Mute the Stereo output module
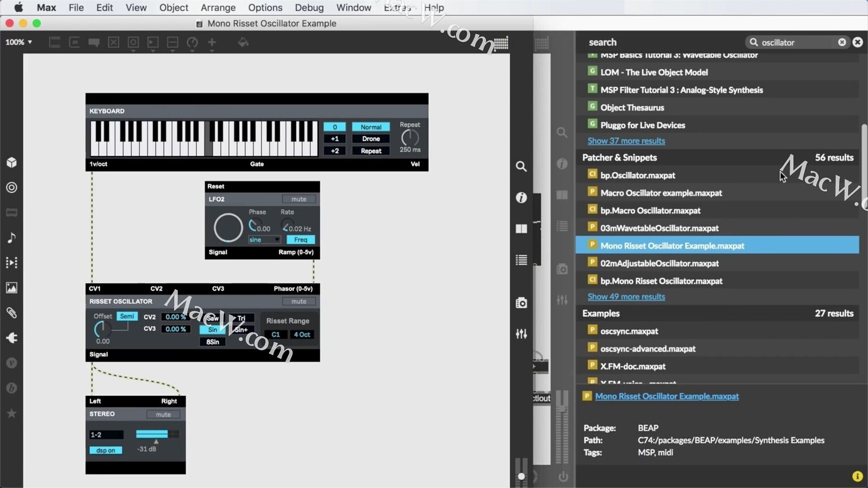This screenshot has height=488, width=868. pyautogui.click(x=163, y=415)
